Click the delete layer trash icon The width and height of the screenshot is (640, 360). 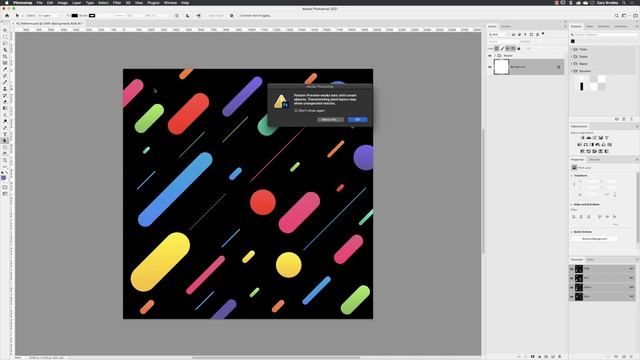tap(560, 356)
